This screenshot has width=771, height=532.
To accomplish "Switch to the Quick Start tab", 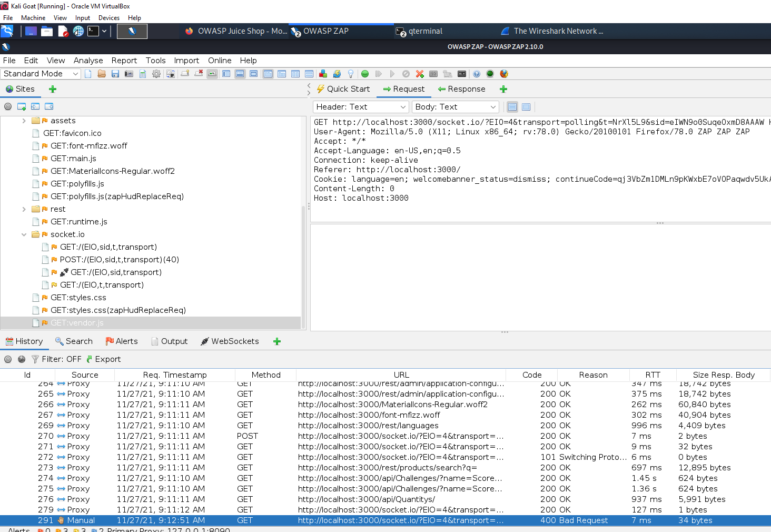I will pos(343,89).
